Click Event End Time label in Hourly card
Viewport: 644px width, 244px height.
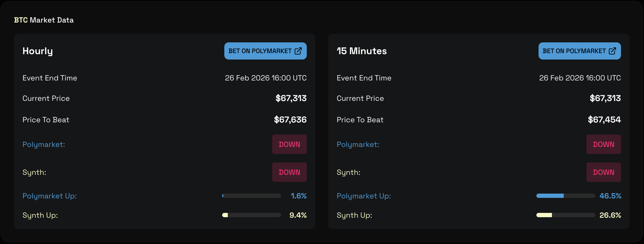click(x=50, y=78)
